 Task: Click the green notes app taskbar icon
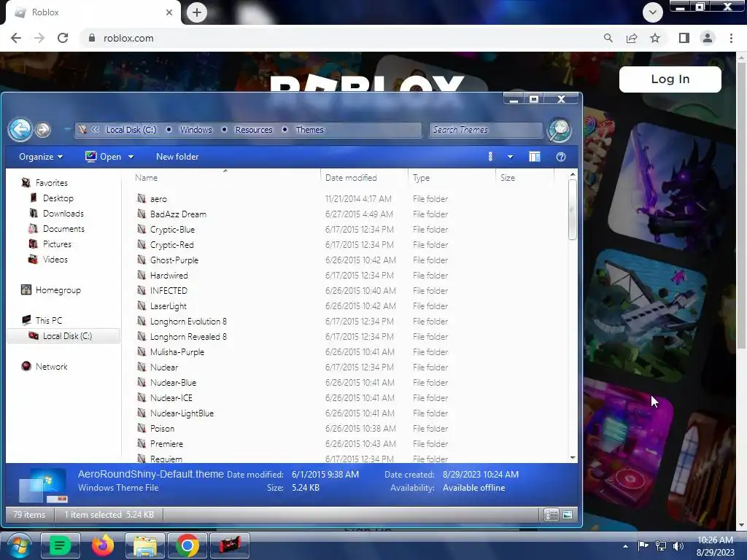coord(60,545)
